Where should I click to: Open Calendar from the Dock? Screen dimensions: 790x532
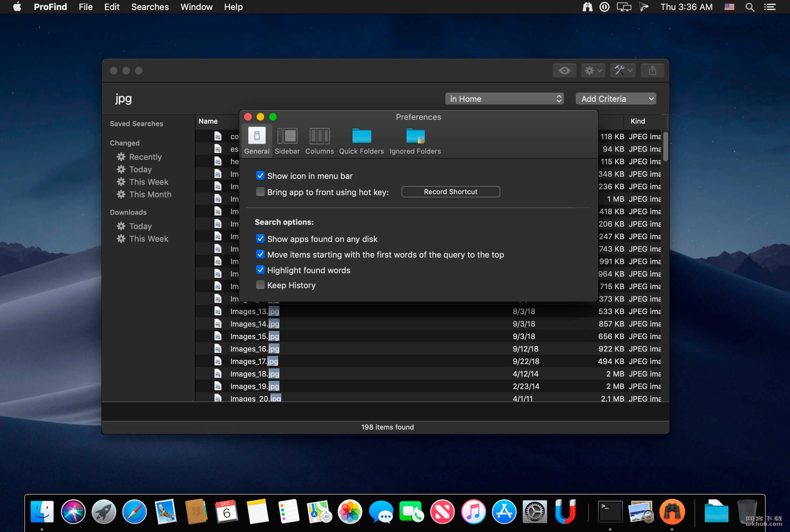[227, 511]
